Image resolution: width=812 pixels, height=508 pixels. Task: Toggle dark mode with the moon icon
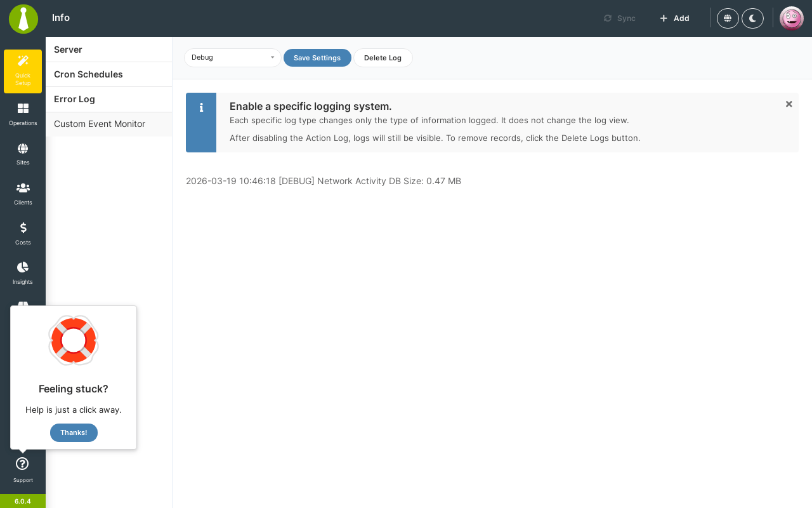752,18
